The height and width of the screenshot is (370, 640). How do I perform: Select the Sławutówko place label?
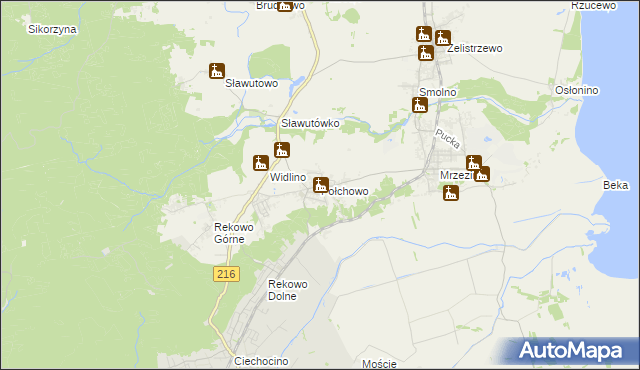(310, 123)
